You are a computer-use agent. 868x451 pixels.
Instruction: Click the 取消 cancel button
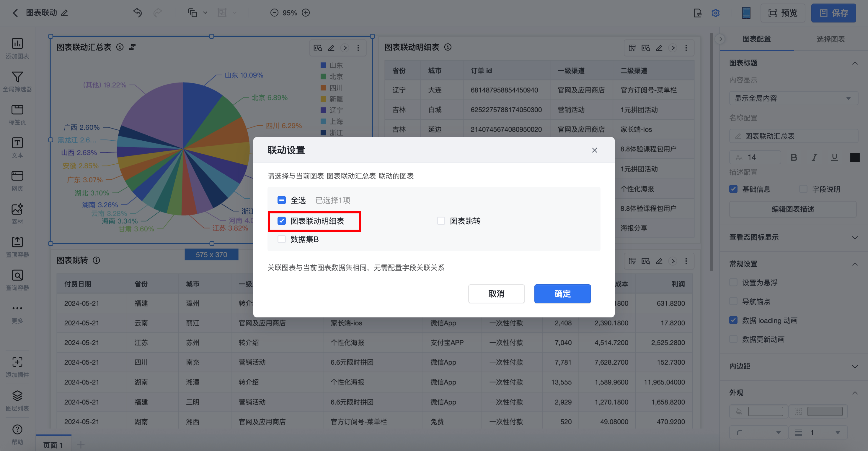(x=496, y=293)
